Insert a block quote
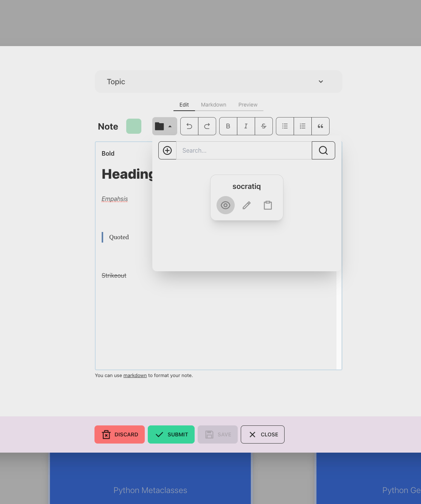The height and width of the screenshot is (504, 421). click(x=320, y=126)
